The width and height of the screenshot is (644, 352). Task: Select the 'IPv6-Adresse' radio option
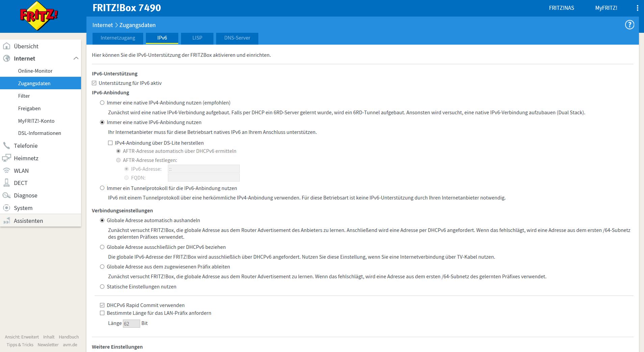click(126, 169)
